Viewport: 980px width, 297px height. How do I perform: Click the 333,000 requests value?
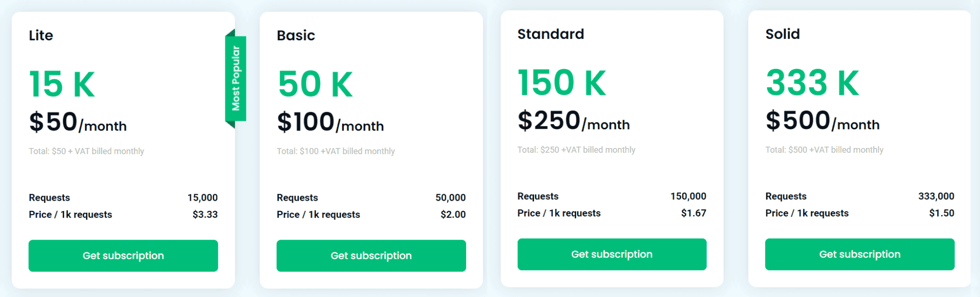tap(936, 196)
